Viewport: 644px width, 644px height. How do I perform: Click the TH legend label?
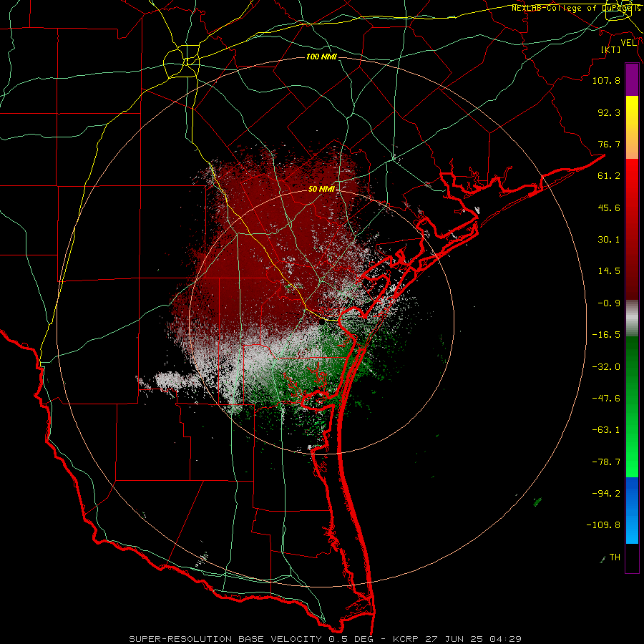click(x=615, y=557)
